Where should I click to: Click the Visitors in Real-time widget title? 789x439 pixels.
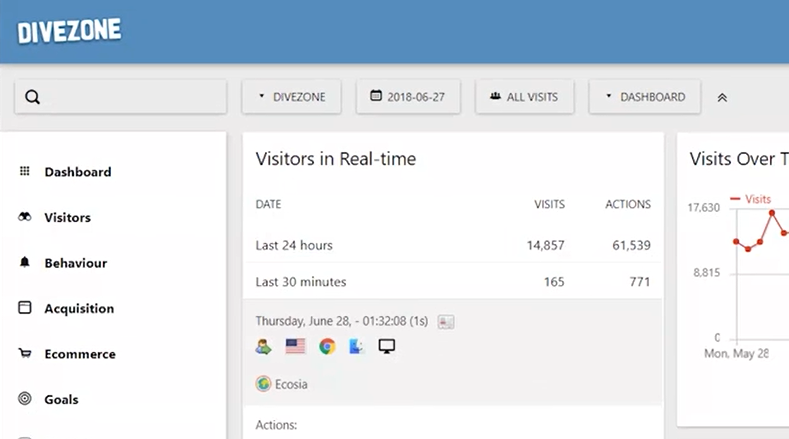pyautogui.click(x=336, y=159)
